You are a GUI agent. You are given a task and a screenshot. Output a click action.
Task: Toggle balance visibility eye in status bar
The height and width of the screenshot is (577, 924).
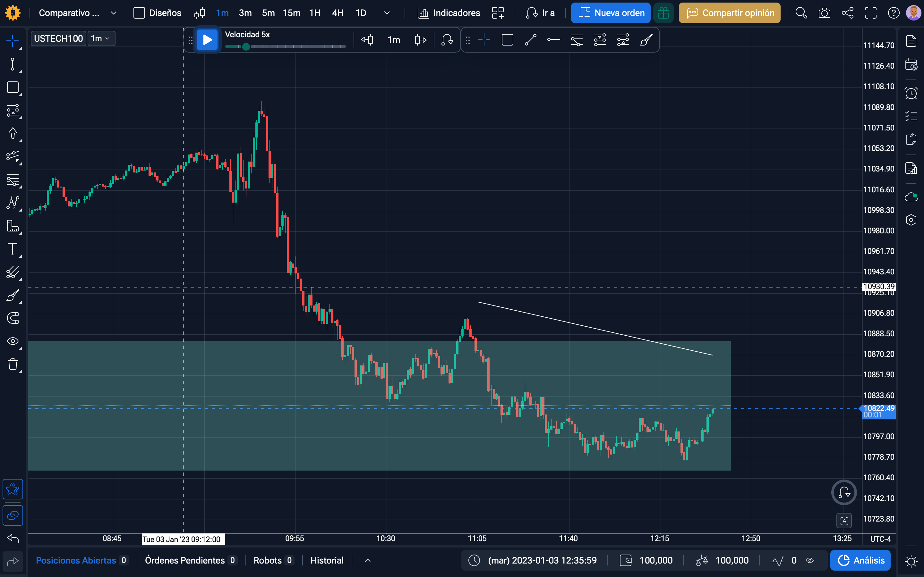pos(809,560)
